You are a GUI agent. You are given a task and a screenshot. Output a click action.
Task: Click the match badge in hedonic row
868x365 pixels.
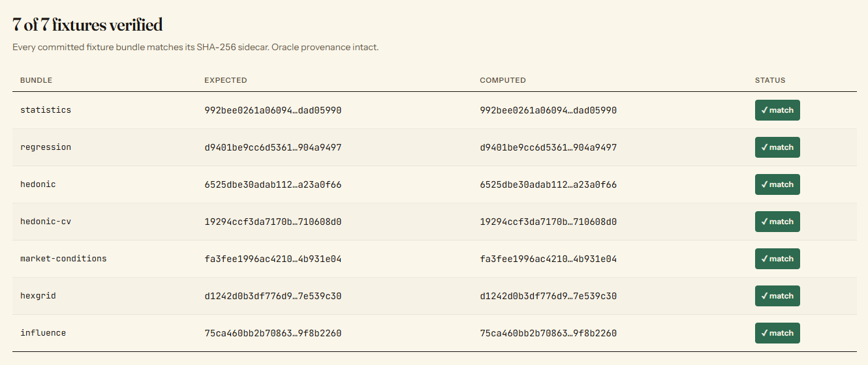click(777, 184)
